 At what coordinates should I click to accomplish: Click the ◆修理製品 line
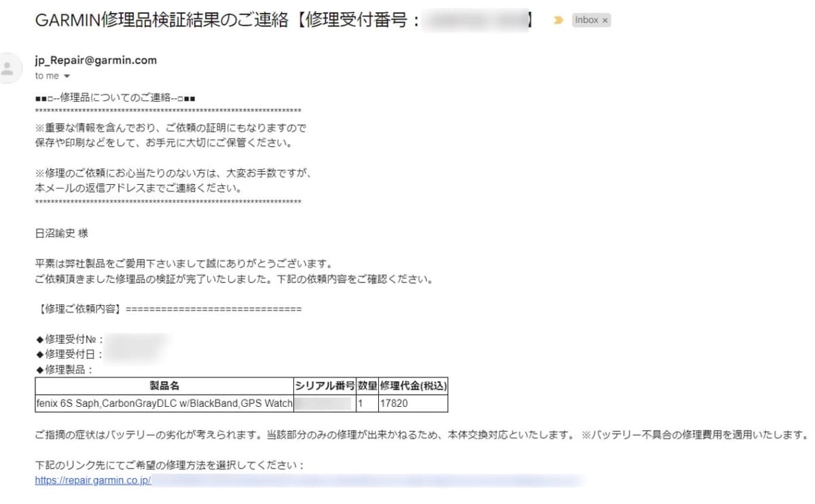click(x=64, y=370)
